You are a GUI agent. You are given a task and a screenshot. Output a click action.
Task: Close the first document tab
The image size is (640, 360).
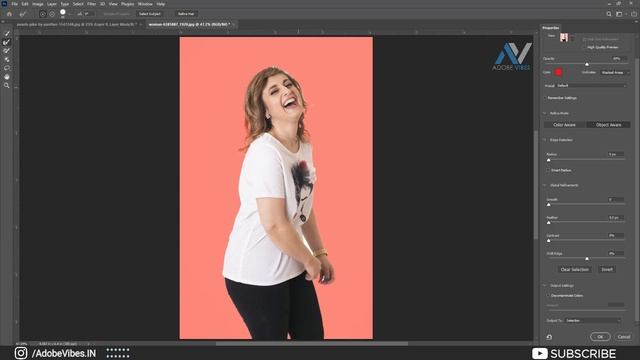click(141, 24)
